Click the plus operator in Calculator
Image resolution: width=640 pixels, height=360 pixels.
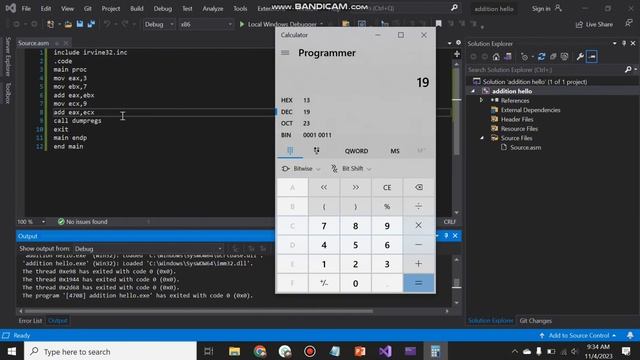[x=418, y=264]
